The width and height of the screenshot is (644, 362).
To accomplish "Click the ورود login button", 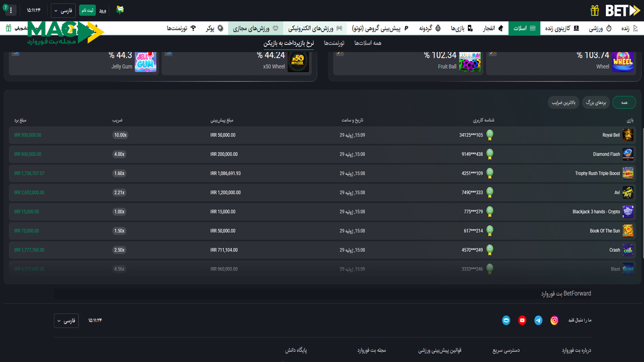I will [103, 11].
